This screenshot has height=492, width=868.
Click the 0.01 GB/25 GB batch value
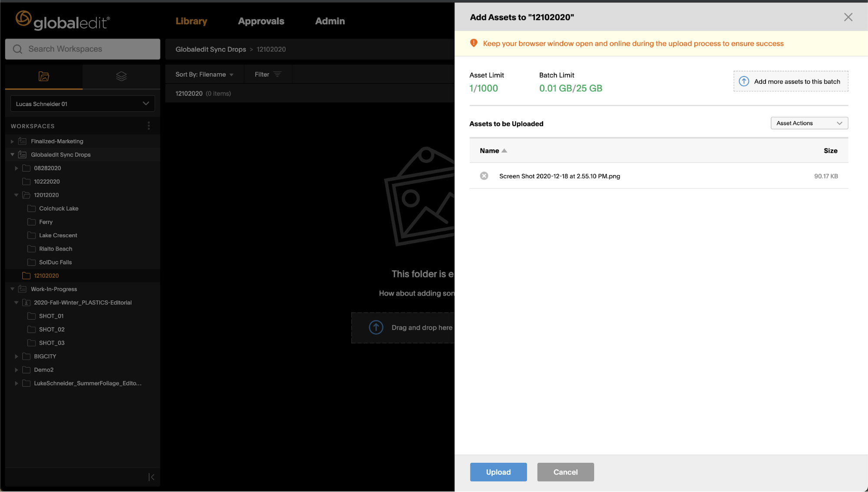(571, 88)
